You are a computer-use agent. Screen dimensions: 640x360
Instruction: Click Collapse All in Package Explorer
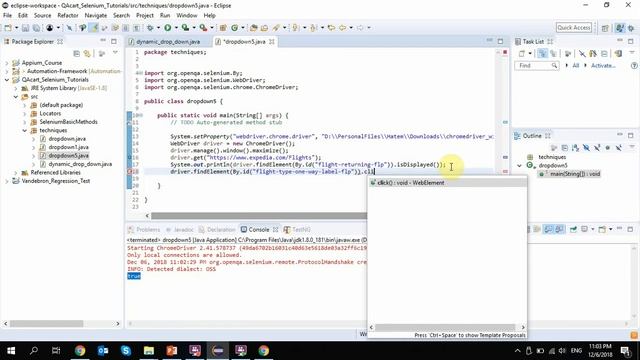coord(76,53)
